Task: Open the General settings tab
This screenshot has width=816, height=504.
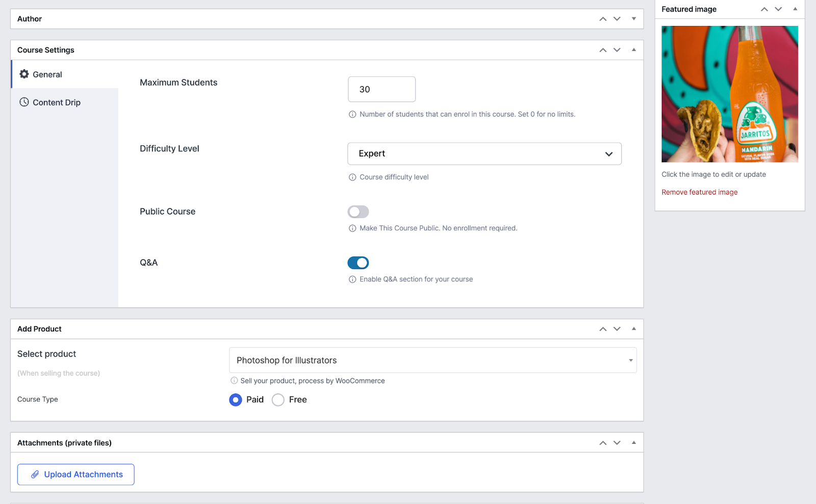Action: pos(47,74)
